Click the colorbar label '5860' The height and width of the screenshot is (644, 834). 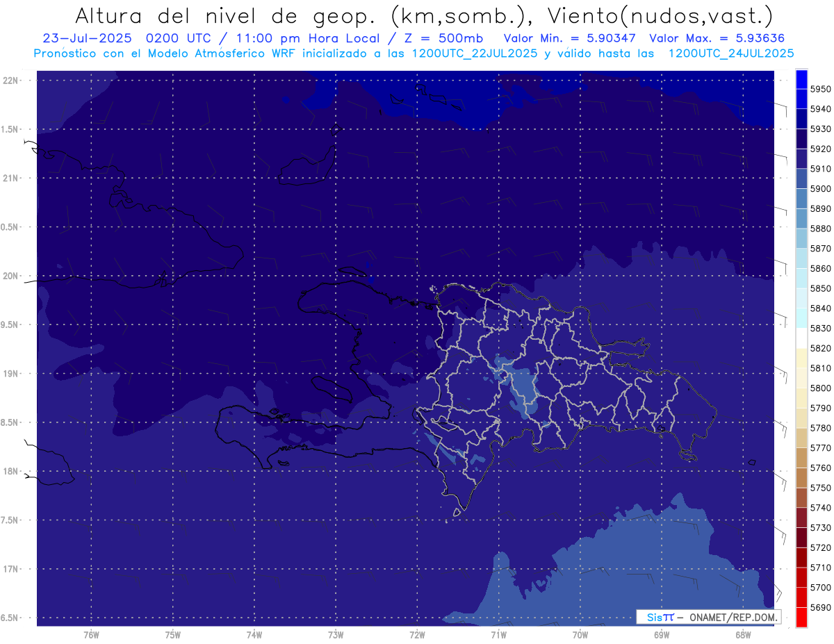[x=821, y=268]
